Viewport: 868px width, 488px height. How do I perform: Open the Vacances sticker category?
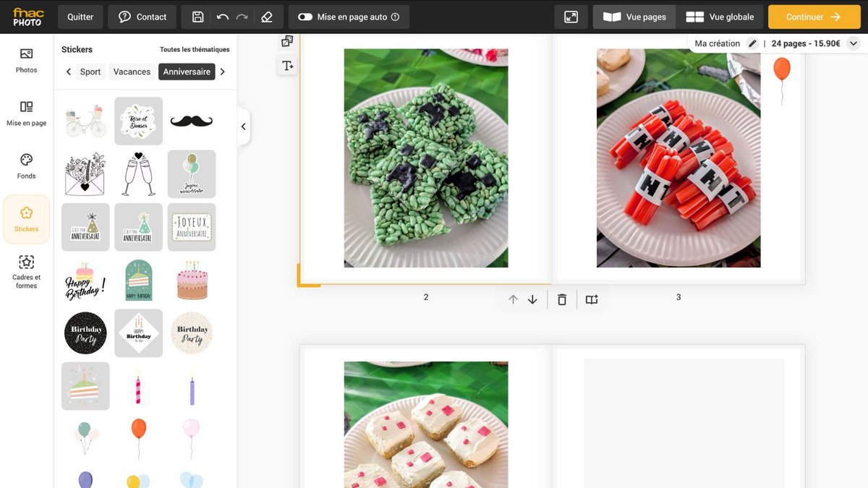coord(132,72)
